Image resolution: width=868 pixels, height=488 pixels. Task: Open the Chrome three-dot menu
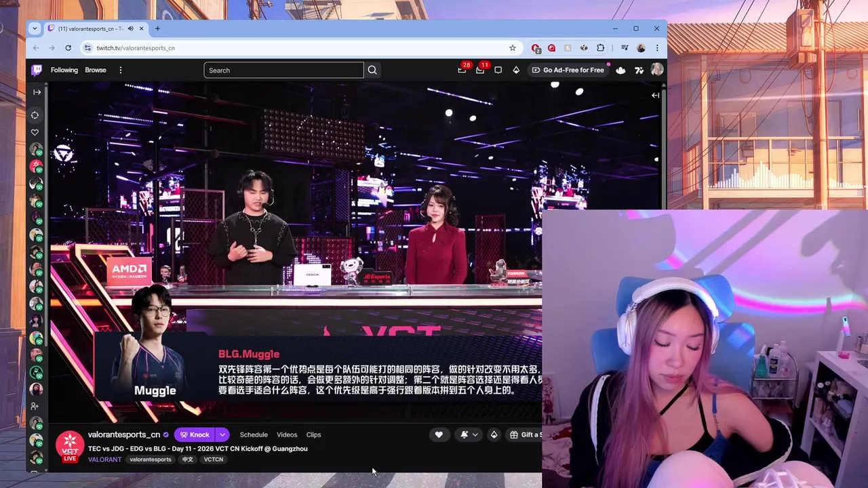656,48
